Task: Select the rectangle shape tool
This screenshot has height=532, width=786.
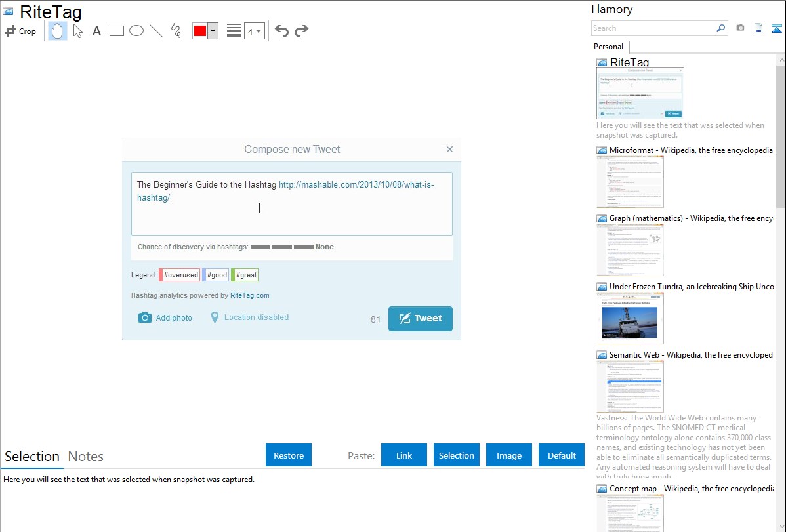Action: (x=116, y=31)
